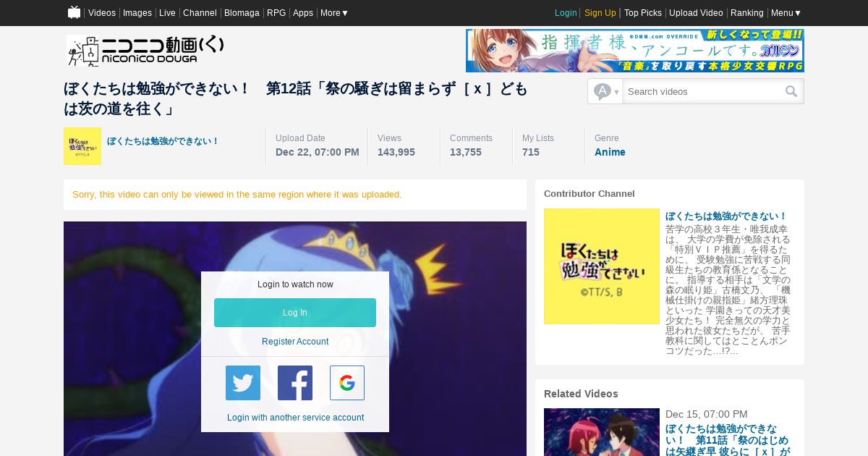Image resolution: width=868 pixels, height=456 pixels.
Task: Click the Login link in top bar
Action: coord(566,13)
